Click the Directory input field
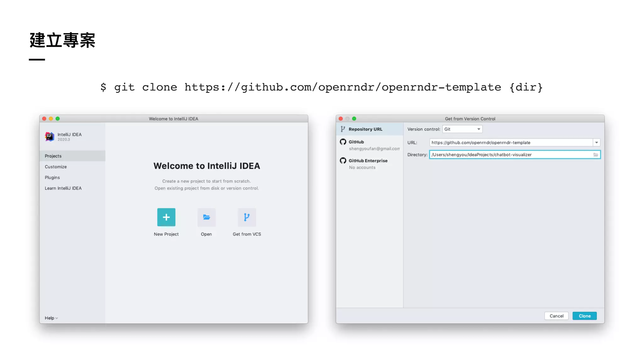Screen dimensions: 644x362 [x=515, y=155]
